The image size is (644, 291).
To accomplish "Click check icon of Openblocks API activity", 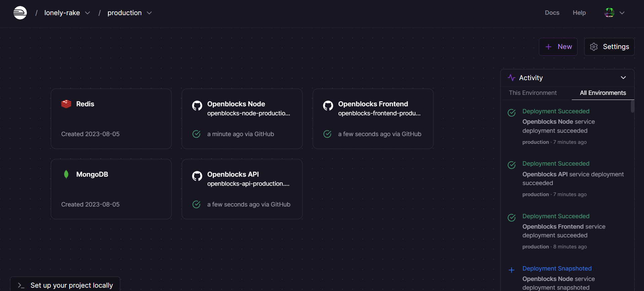I will [511, 165].
